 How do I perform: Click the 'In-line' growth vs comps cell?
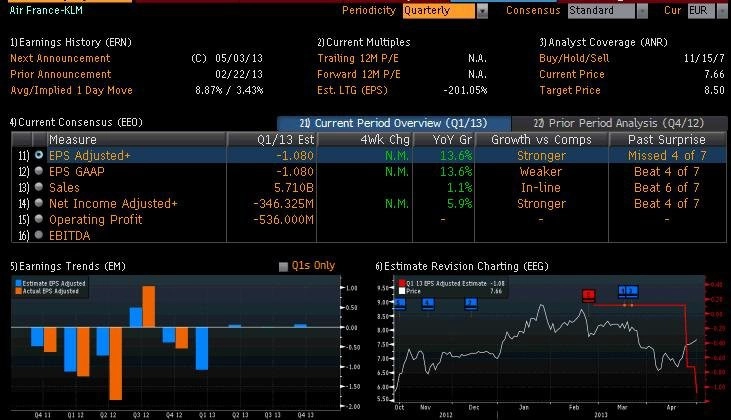(541, 187)
